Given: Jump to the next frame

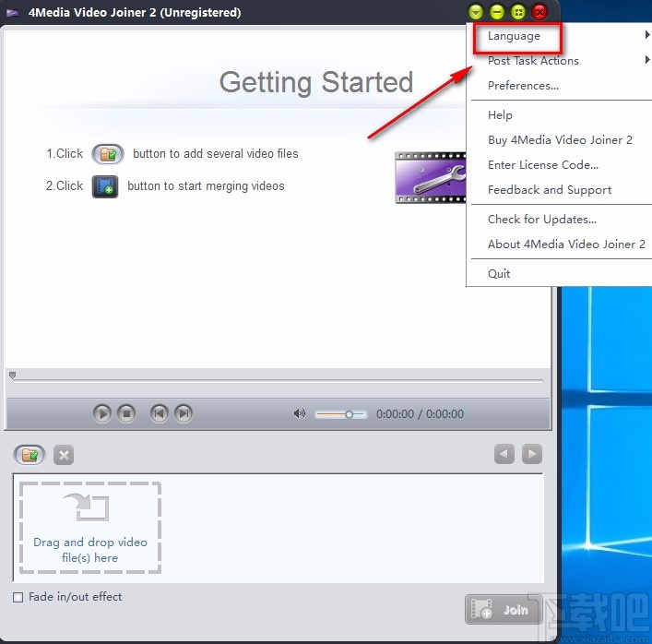Looking at the screenshot, I should [x=184, y=413].
